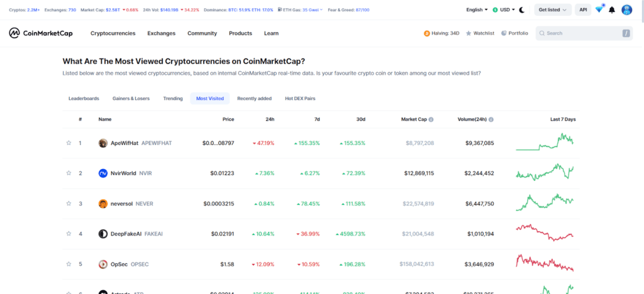This screenshot has height=294, width=644.
Task: Click the search magnifier icon
Action: click(x=542, y=33)
